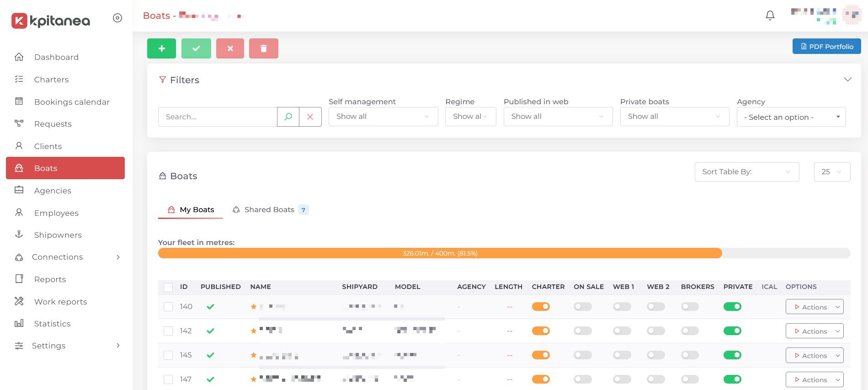
Task: Click the Bookings calendar icon
Action: point(19,102)
